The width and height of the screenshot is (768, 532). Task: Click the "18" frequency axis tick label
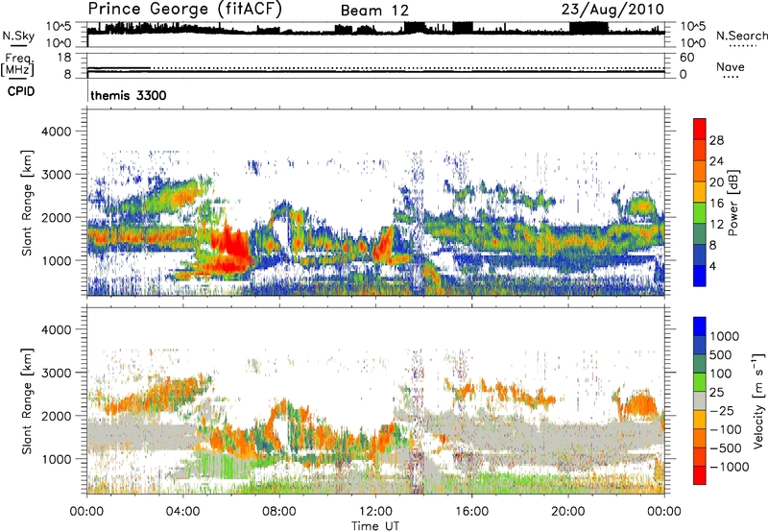pyautogui.click(x=64, y=58)
